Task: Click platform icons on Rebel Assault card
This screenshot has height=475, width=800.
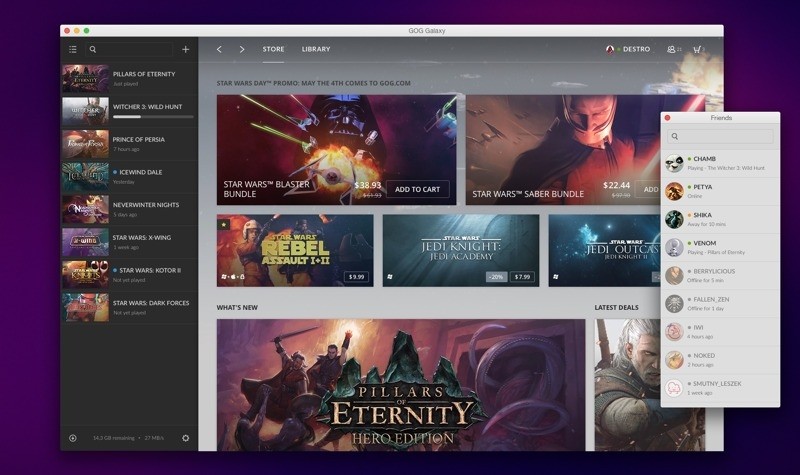Action: (233, 277)
